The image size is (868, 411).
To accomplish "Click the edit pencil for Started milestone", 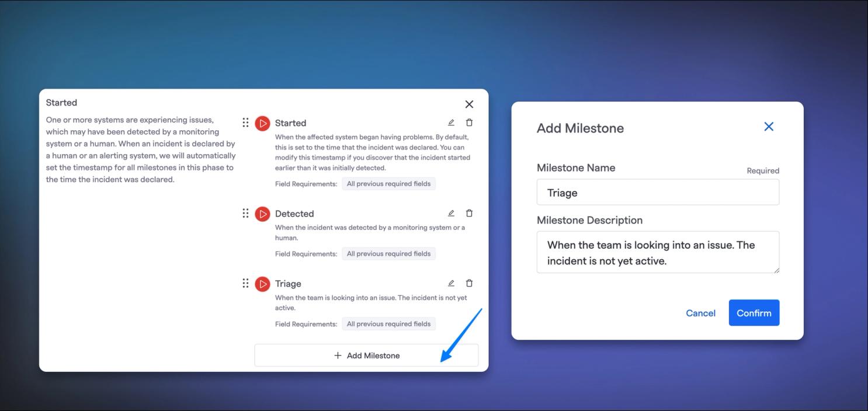I will click(x=451, y=123).
